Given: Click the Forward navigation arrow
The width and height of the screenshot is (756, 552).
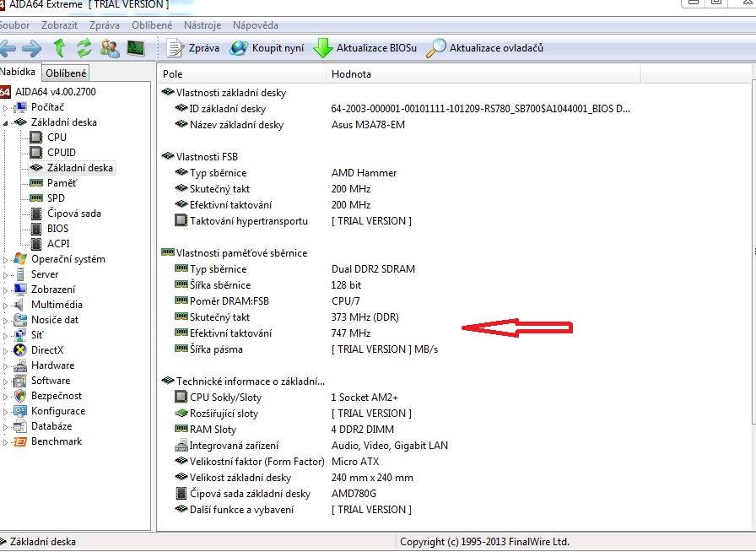Looking at the screenshot, I should pos(32,48).
